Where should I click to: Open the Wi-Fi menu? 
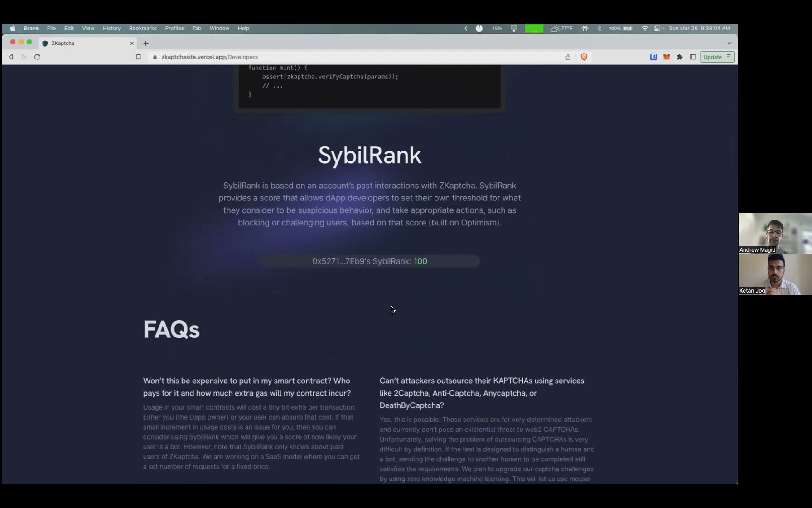coord(644,28)
